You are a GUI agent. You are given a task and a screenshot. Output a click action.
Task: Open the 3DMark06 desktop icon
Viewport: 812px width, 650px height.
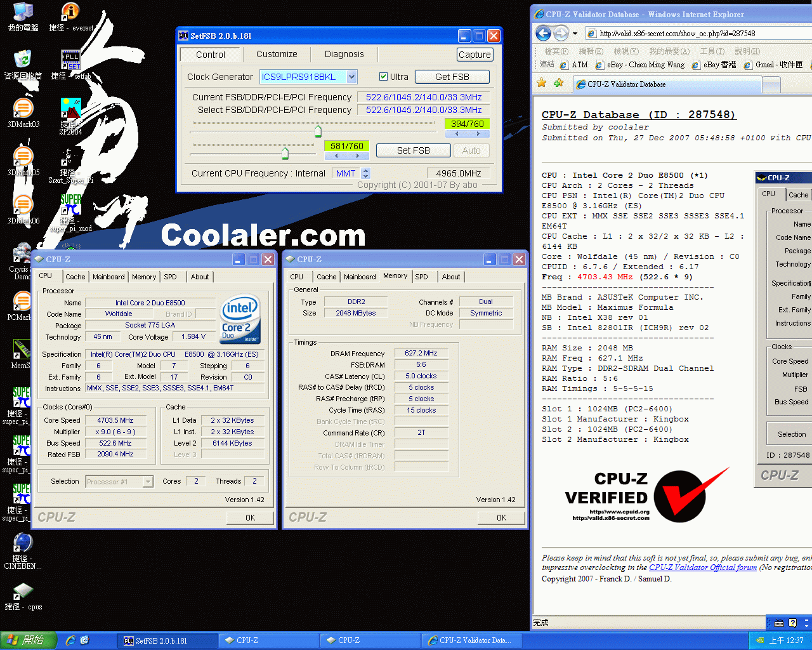[x=23, y=209]
